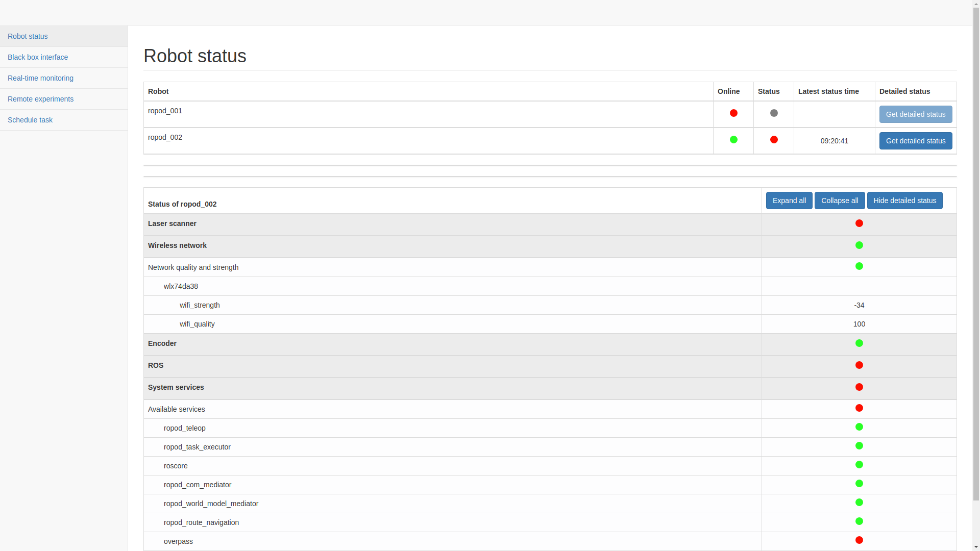Image resolution: width=980 pixels, height=551 pixels.
Task: Click ropod_001 gray status indicator
Action: [x=774, y=113]
